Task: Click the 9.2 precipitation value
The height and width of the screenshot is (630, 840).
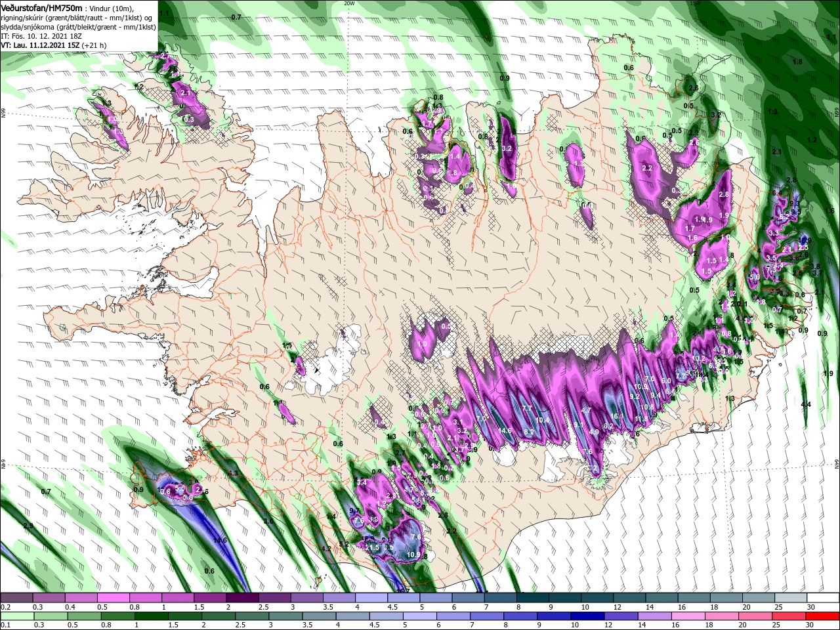Action: 635,397
